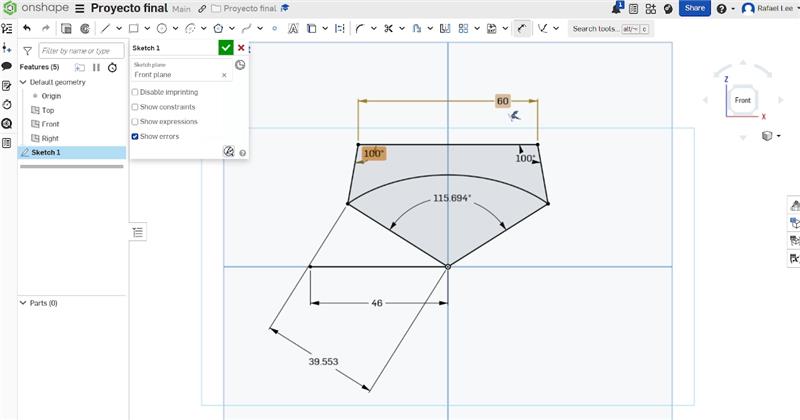Turn on Show constraints option
The height and width of the screenshot is (420, 800).
(x=135, y=107)
